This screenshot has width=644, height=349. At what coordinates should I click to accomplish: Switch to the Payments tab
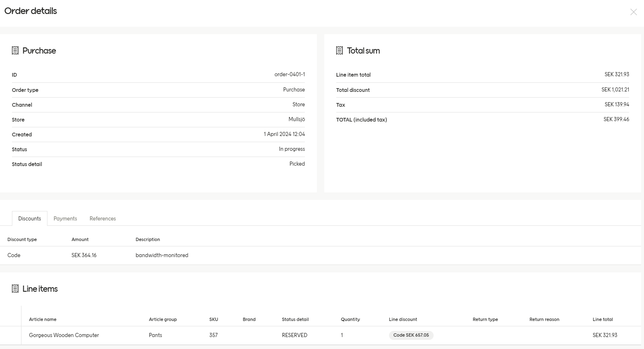click(65, 218)
